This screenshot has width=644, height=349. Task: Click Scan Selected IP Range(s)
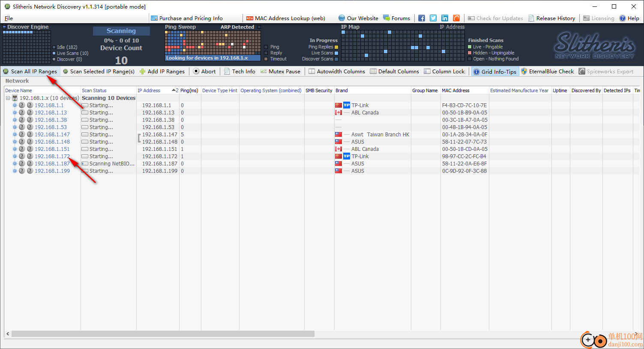pos(99,72)
